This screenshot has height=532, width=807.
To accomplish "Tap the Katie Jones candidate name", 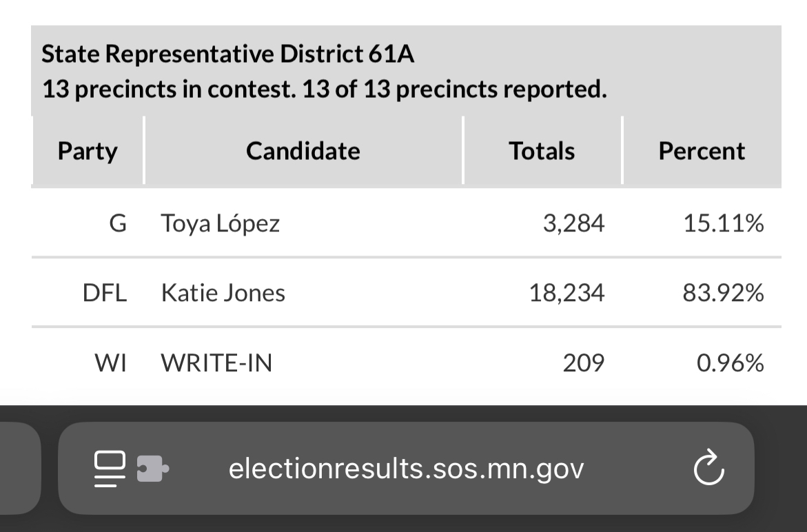I will 223,294.
